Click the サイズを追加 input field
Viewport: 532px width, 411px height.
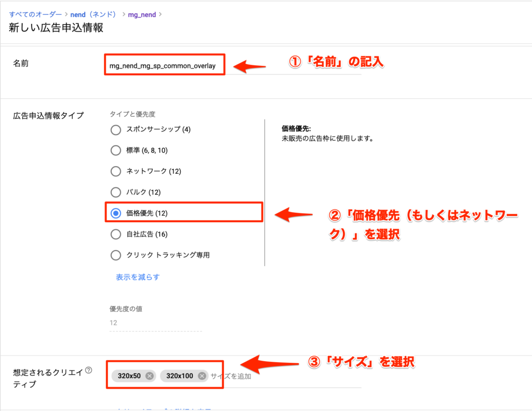click(x=231, y=376)
